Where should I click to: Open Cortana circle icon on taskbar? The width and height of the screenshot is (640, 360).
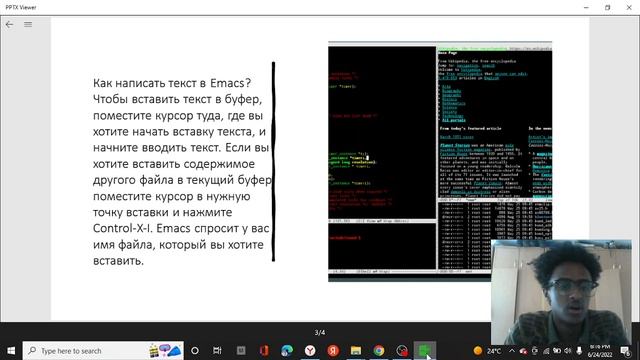point(195,351)
